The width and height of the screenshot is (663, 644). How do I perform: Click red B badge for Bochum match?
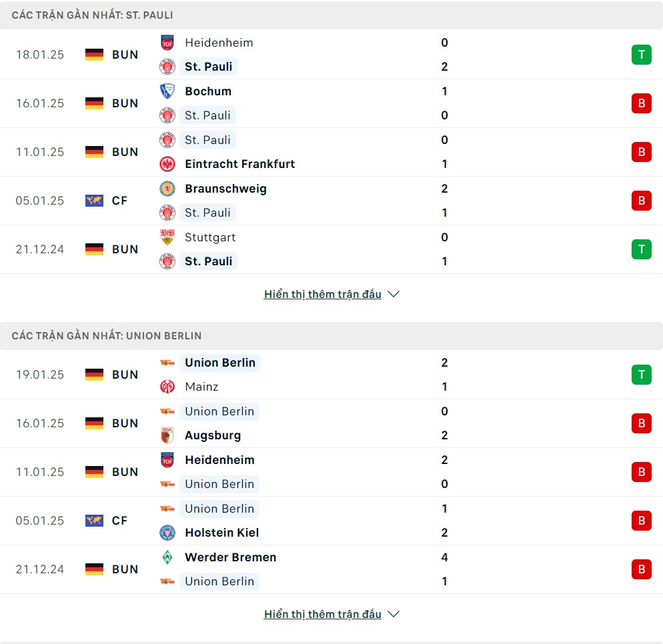coord(642,103)
